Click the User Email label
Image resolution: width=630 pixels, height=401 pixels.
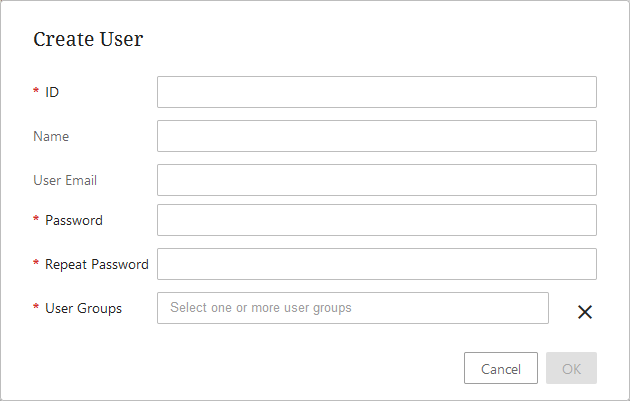(65, 180)
